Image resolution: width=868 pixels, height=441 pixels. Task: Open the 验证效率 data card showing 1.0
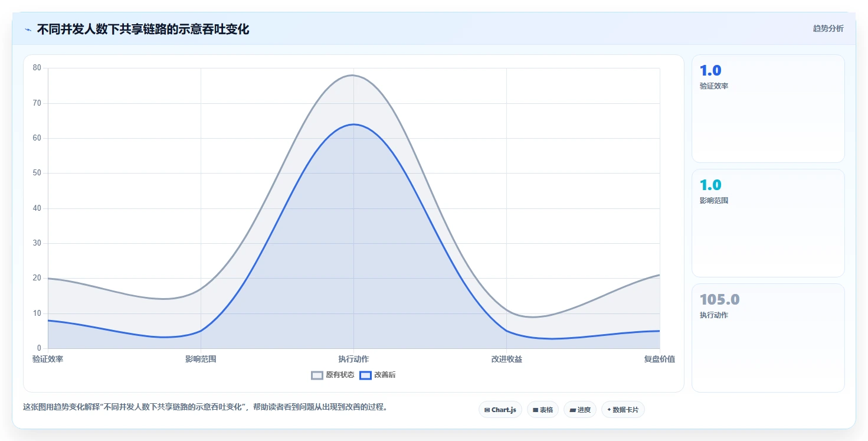[768, 109]
